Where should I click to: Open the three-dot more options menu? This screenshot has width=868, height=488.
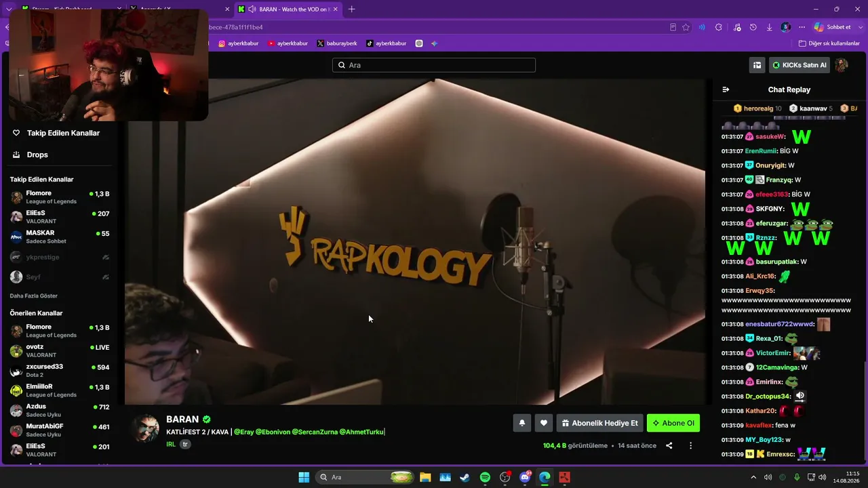[x=690, y=446]
